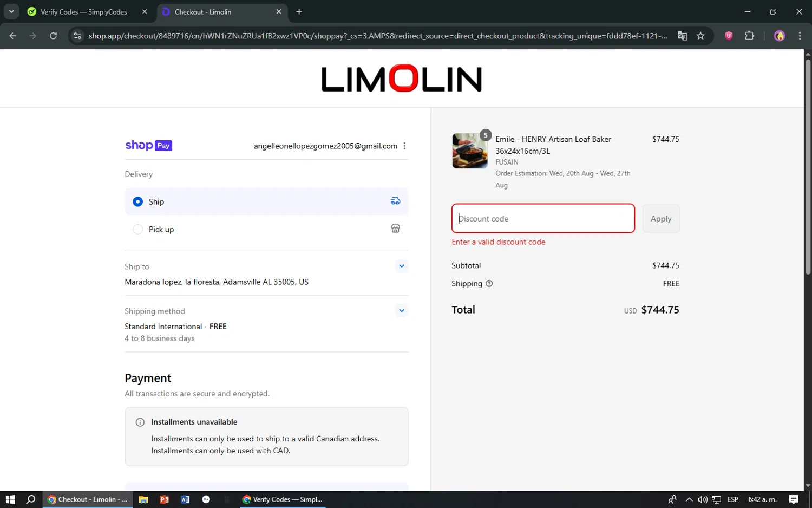Click the translate page icon
The width and height of the screenshot is (812, 508).
pos(682,36)
